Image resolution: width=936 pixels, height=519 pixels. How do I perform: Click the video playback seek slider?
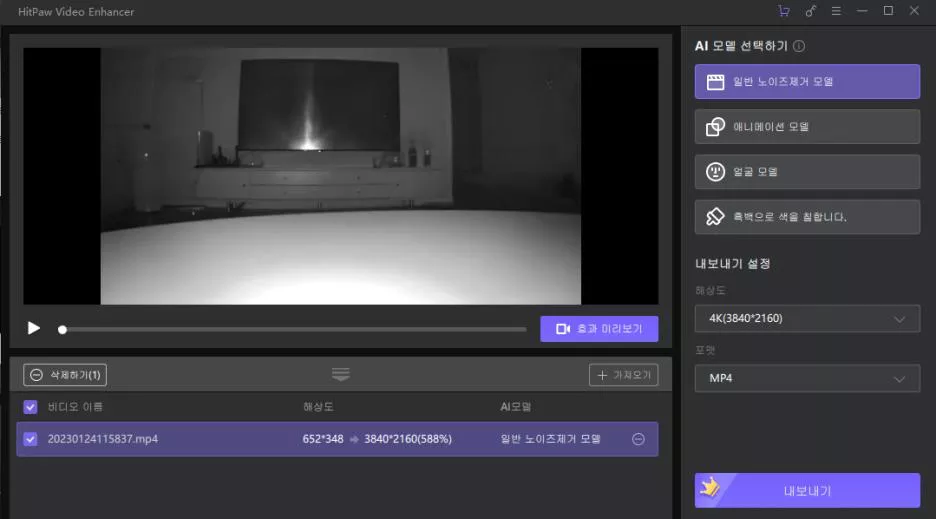(x=292, y=329)
